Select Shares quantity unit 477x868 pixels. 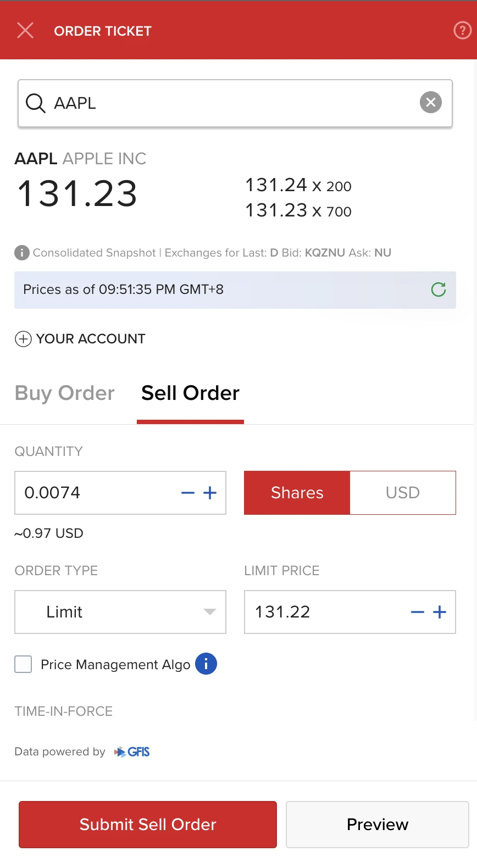297,493
